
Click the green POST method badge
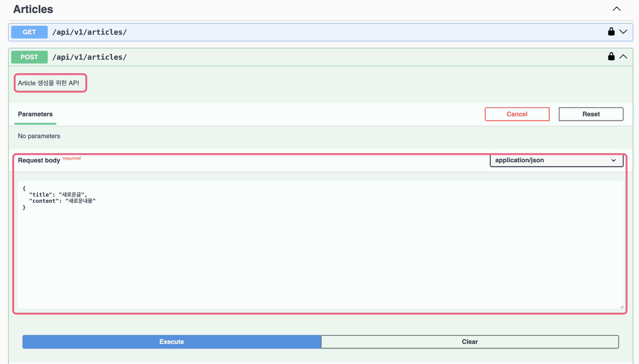(29, 57)
